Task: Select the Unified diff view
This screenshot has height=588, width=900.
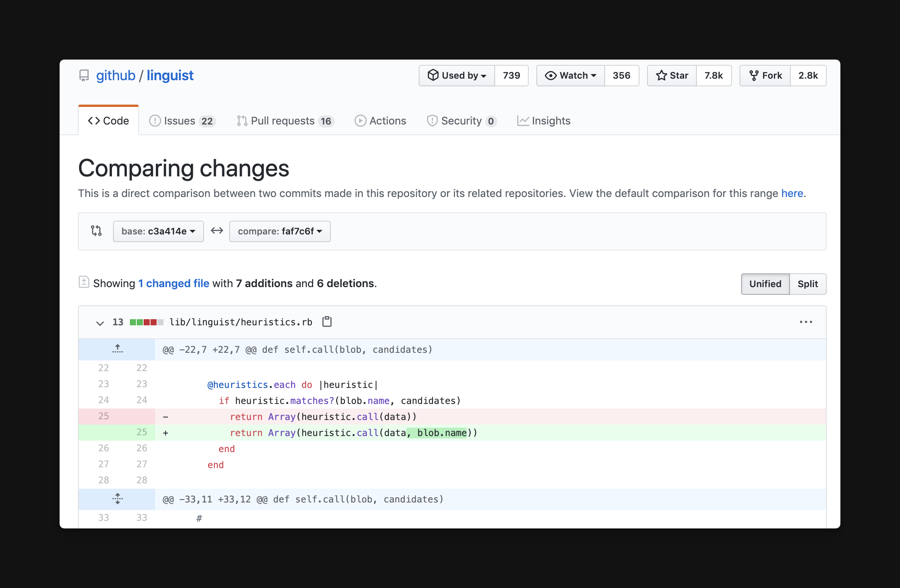Action: tap(765, 284)
